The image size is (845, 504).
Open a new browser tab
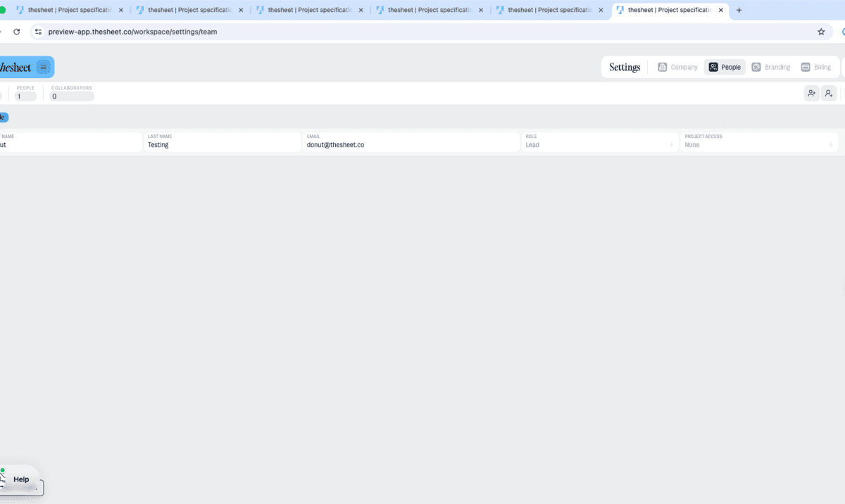[x=739, y=11]
